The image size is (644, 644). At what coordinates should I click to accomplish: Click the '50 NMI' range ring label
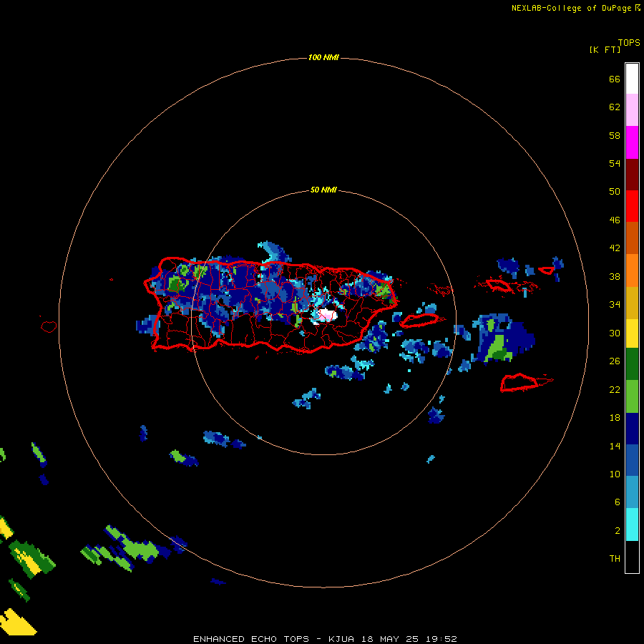click(x=323, y=190)
